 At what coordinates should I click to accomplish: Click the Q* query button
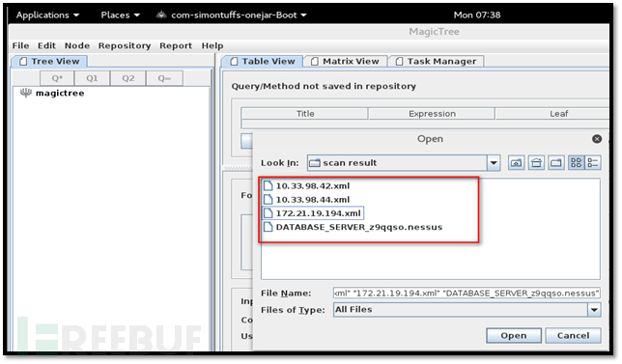[x=57, y=78]
